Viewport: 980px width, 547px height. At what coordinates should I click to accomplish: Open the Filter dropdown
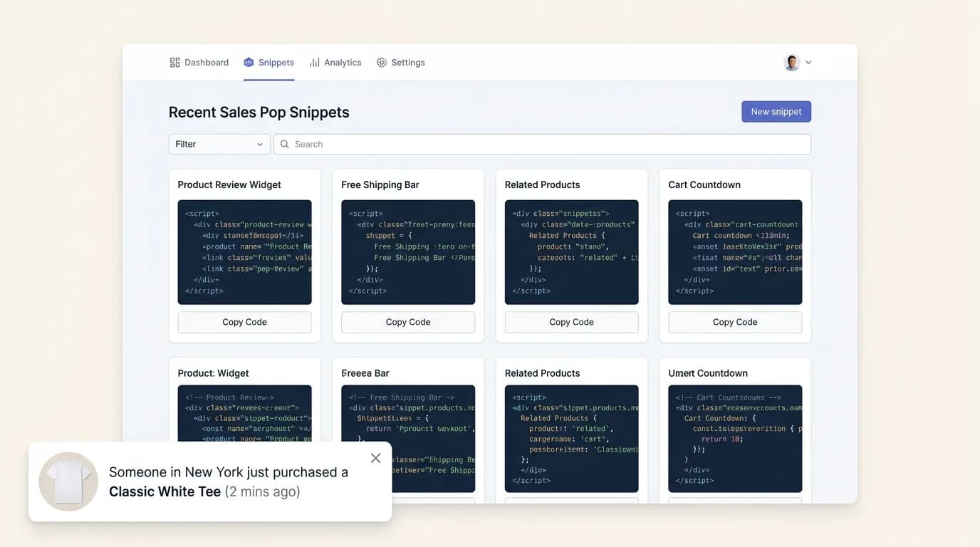219,144
